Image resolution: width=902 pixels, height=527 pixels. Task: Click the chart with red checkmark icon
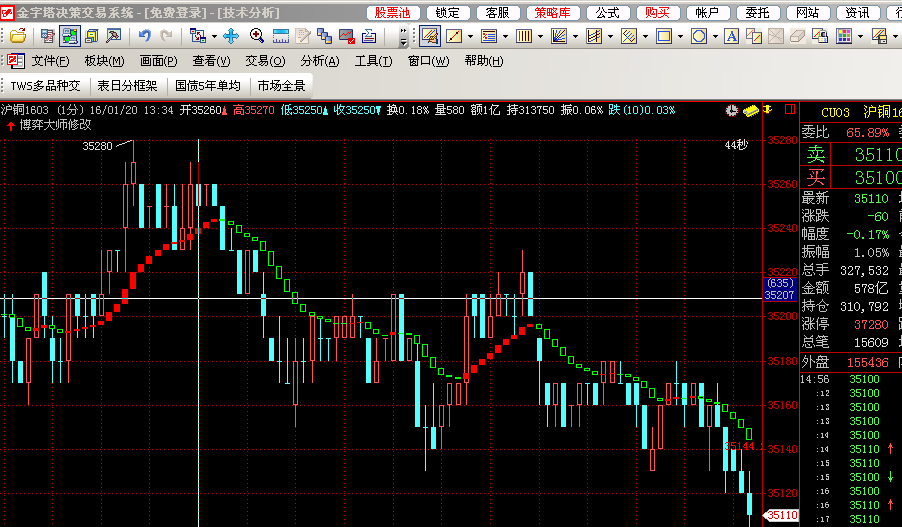click(x=347, y=36)
